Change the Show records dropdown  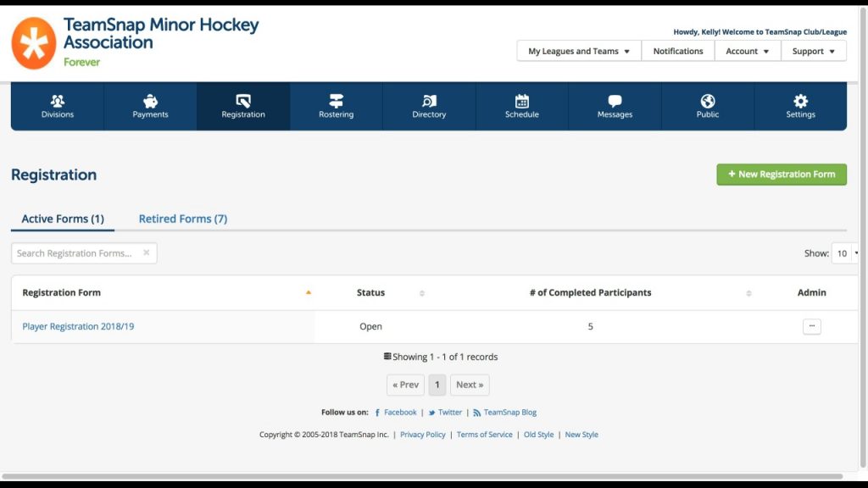tap(844, 252)
